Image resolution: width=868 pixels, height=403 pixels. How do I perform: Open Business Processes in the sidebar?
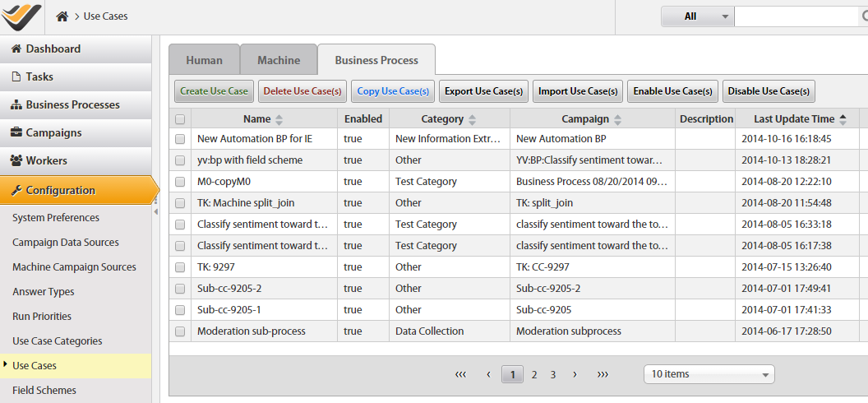[x=76, y=104]
